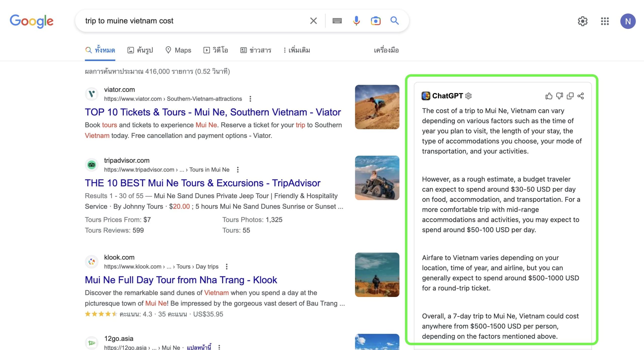Copy the ChatGPT response
Screen dimensions: 644x350
tap(571, 96)
